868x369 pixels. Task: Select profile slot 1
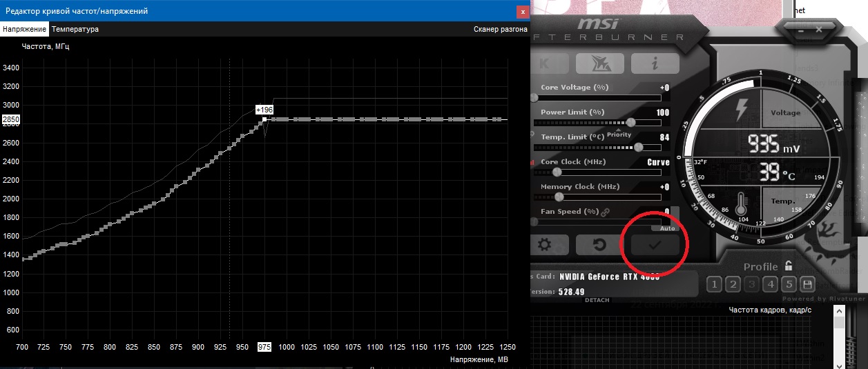pos(715,284)
